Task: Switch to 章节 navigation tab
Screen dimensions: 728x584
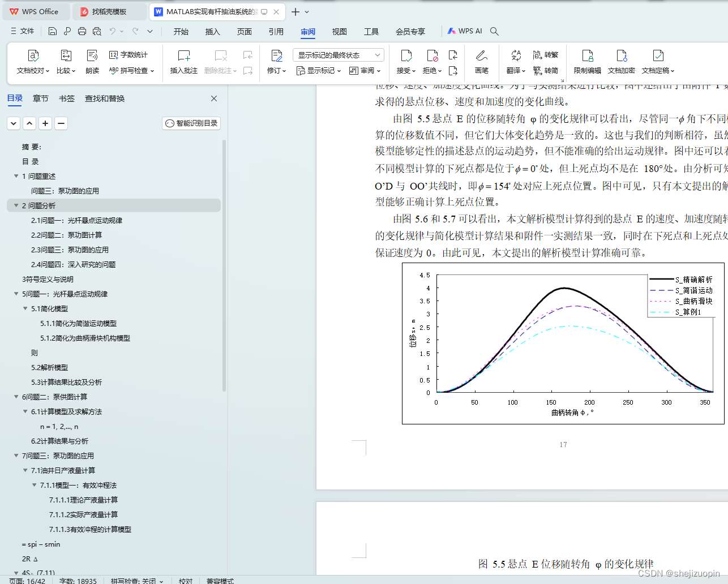Action: click(x=41, y=98)
